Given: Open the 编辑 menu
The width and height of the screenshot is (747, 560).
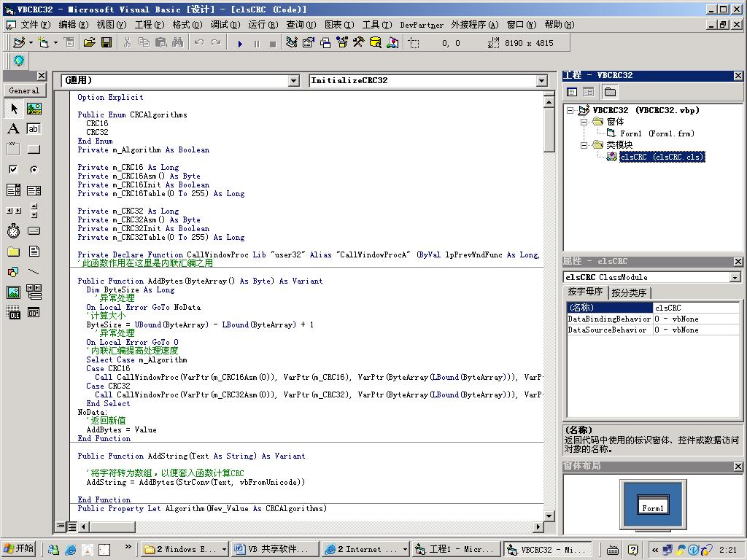Looking at the screenshot, I should pos(73,25).
